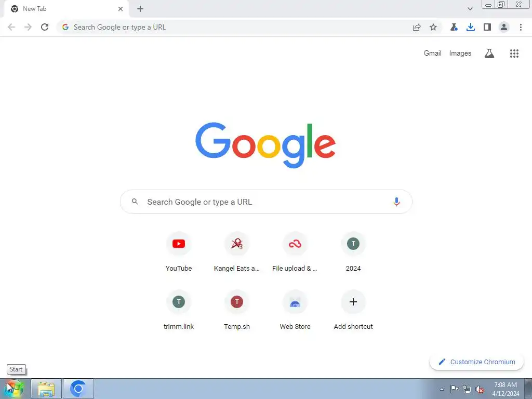Click the network tray icon
The image size is (532, 399).
click(x=467, y=389)
